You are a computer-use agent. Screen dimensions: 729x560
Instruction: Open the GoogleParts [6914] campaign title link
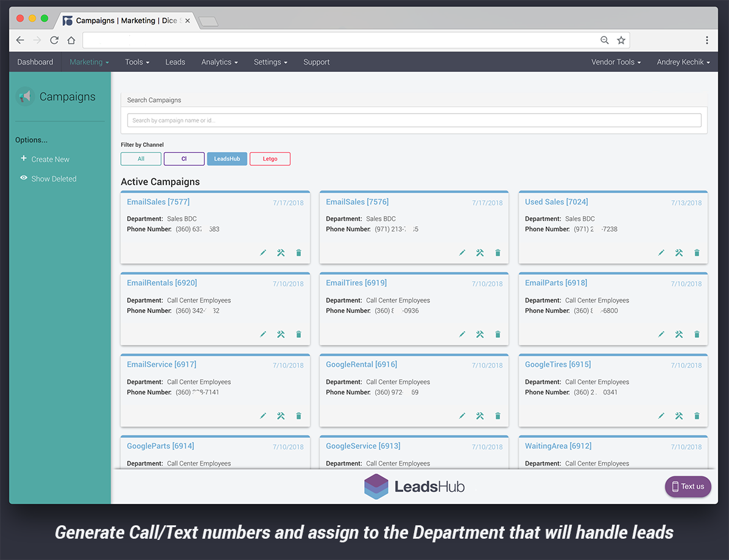click(x=160, y=446)
